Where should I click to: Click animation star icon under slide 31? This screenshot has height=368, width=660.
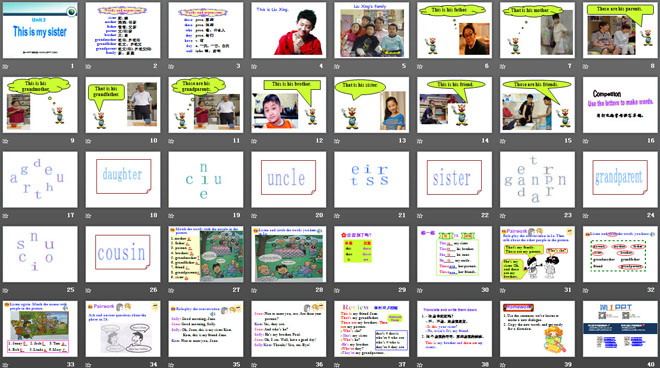[x=503, y=290]
